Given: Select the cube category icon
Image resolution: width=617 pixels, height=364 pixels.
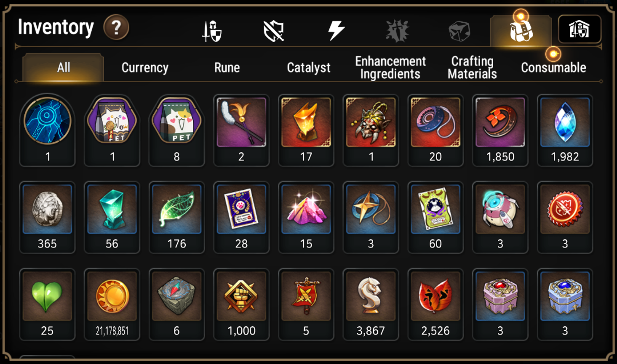Looking at the screenshot, I should [459, 31].
